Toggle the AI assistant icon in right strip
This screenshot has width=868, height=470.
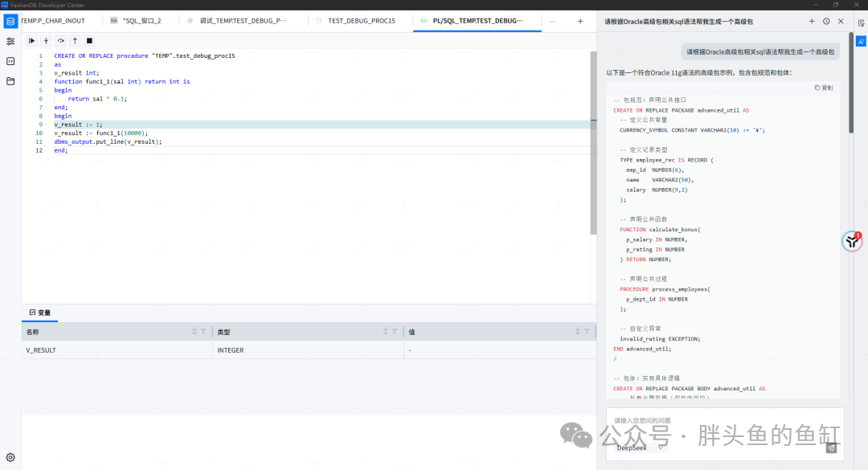point(861,41)
